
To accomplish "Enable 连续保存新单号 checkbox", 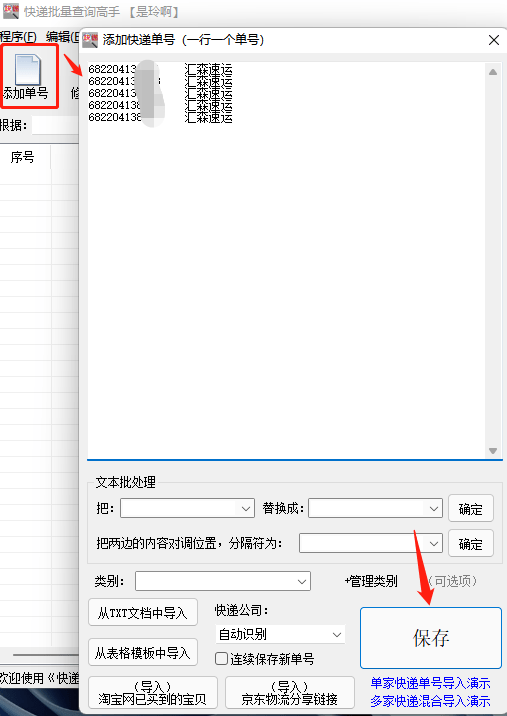I will tap(222, 658).
